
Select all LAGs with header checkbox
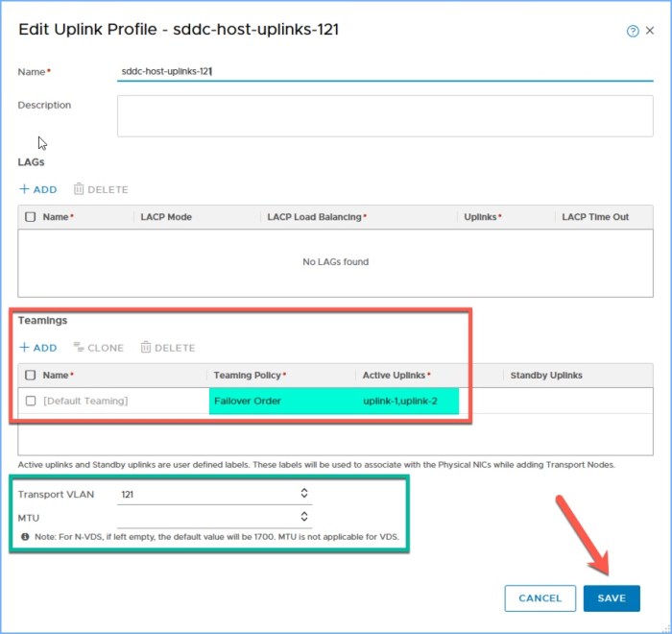(x=31, y=217)
